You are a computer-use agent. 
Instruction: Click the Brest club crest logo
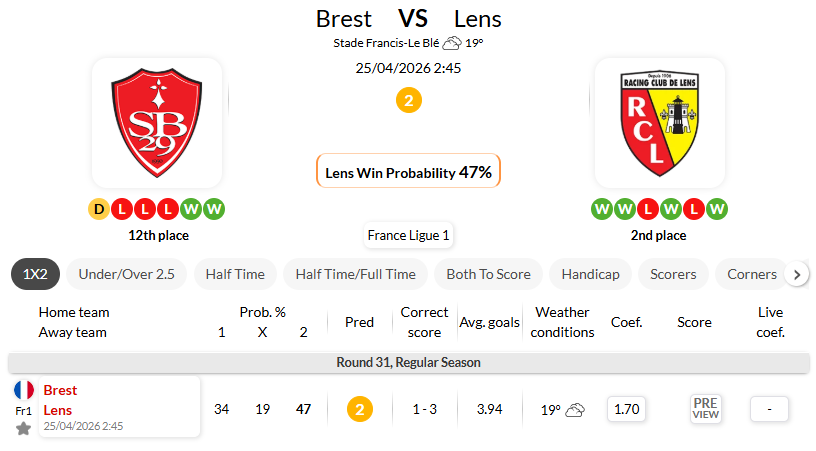pos(157,123)
